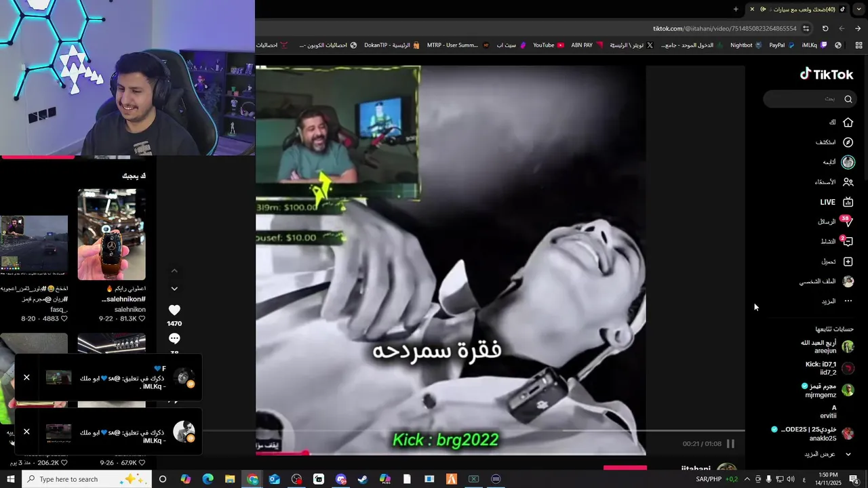Screen dimensions: 868x488
Task: Click the browser forward arrow
Action: pyautogui.click(x=842, y=28)
